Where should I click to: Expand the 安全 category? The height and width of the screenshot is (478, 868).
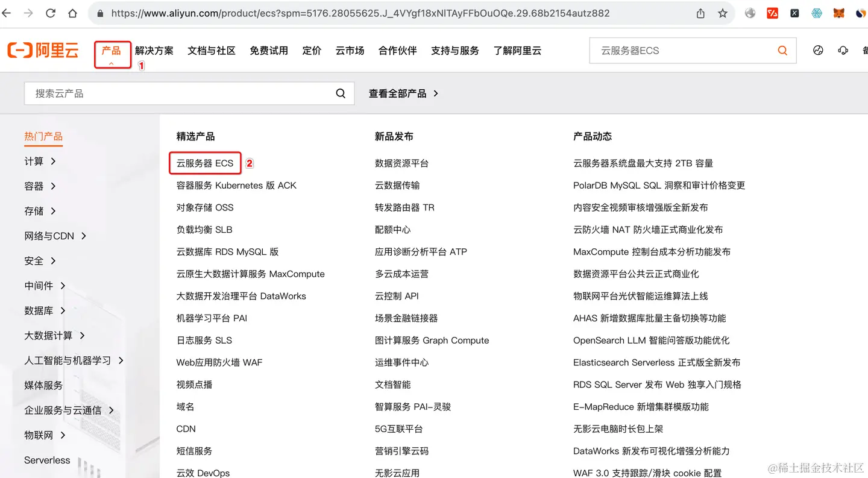coord(40,261)
